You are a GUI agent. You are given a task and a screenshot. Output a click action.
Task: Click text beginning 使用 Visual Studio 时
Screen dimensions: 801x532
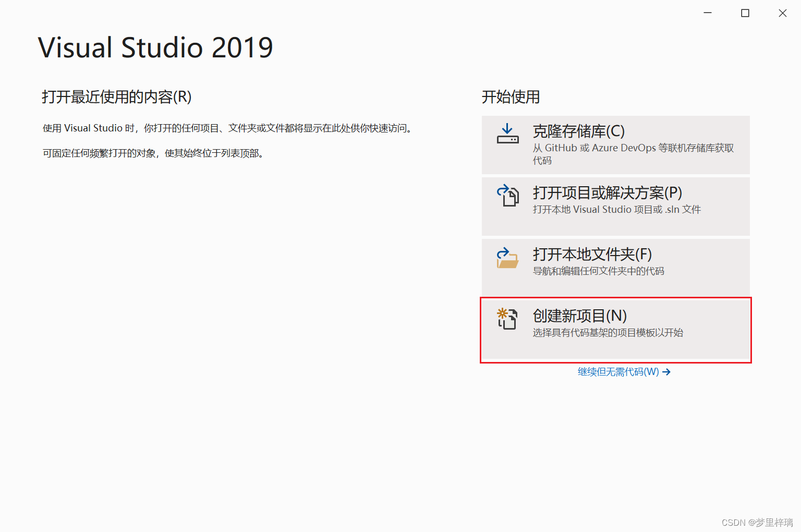click(228, 128)
